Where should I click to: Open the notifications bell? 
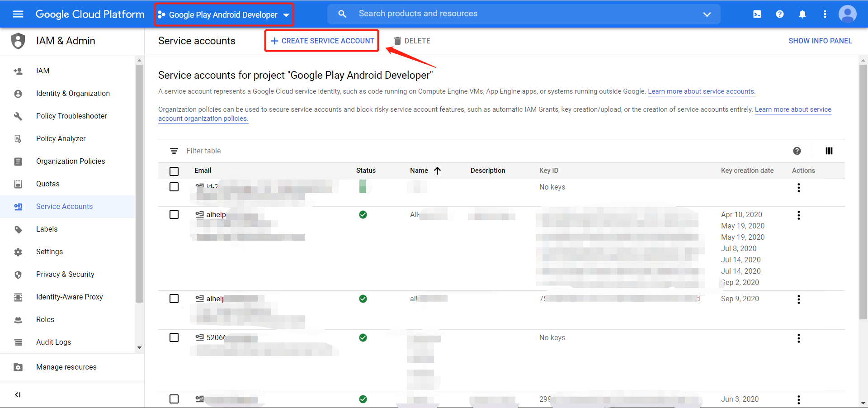802,14
